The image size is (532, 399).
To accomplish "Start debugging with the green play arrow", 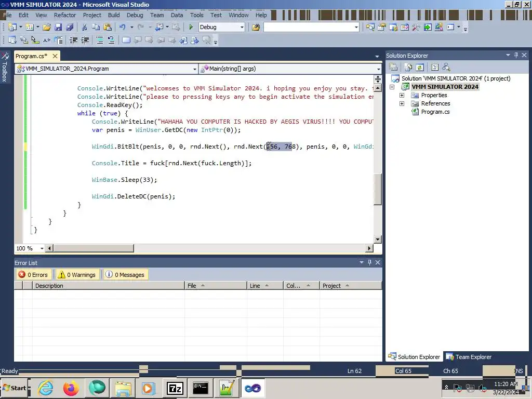I will click(x=191, y=27).
